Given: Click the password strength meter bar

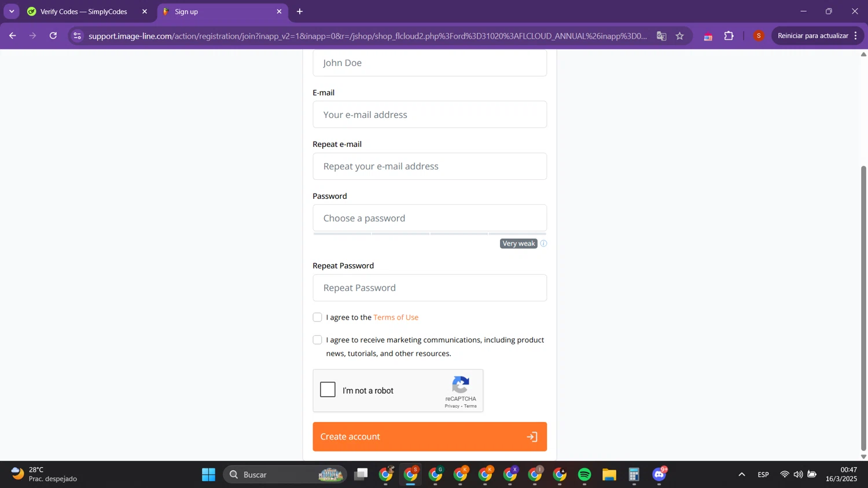Looking at the screenshot, I should 430,234.
